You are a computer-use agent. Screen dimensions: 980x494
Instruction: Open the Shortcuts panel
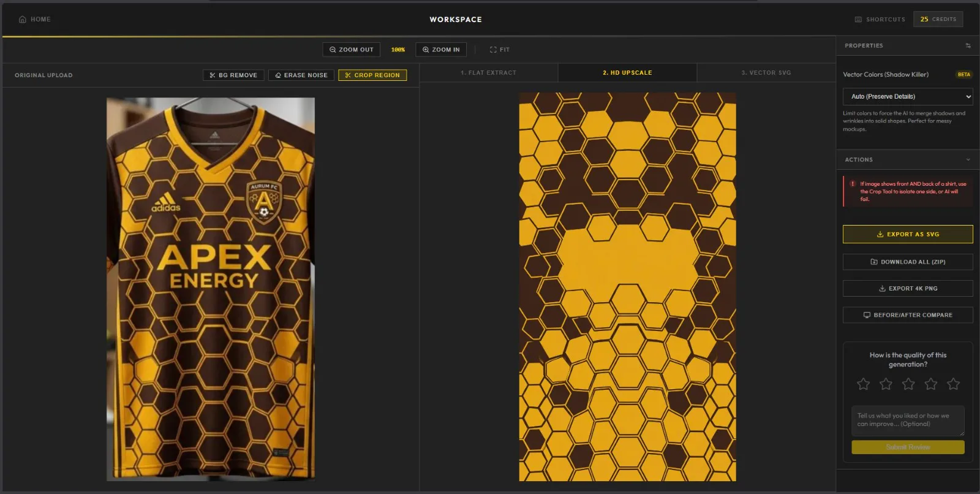coord(880,20)
